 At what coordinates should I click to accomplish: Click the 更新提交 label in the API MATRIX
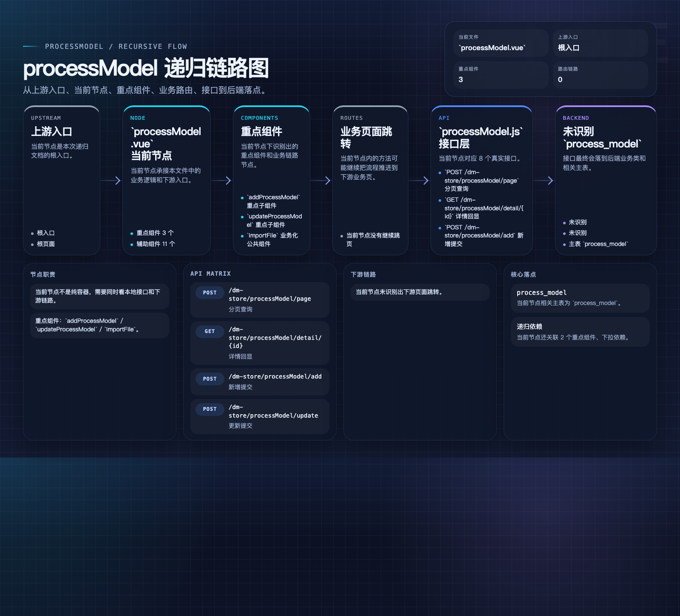[x=241, y=426]
